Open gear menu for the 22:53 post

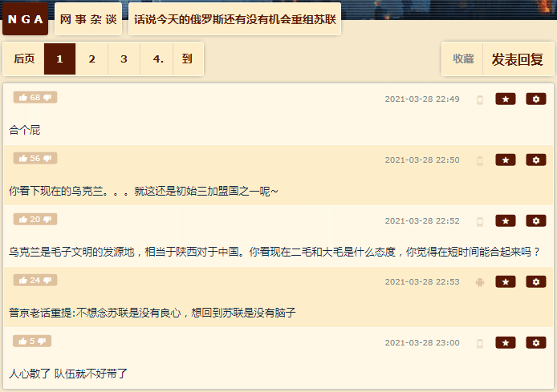coord(535,282)
